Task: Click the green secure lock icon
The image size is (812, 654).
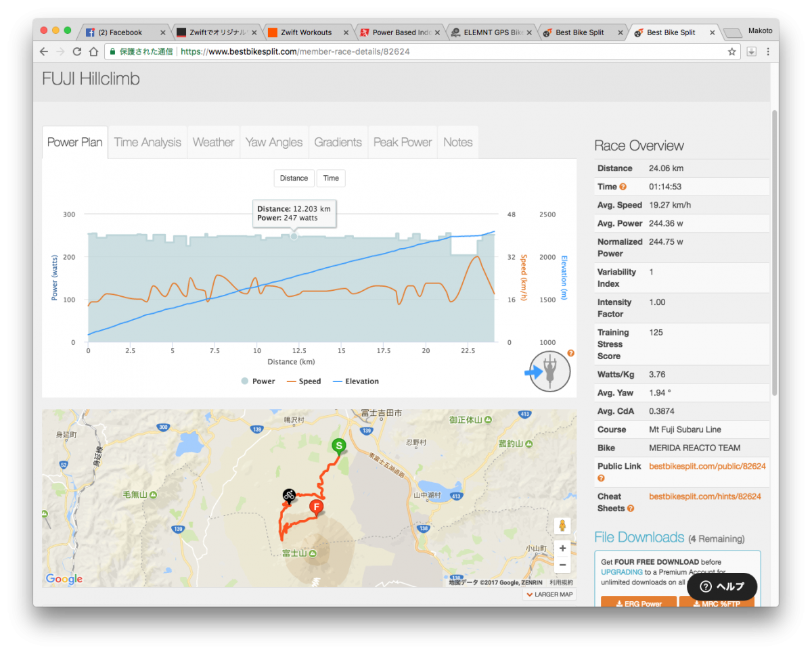Action: [x=112, y=51]
